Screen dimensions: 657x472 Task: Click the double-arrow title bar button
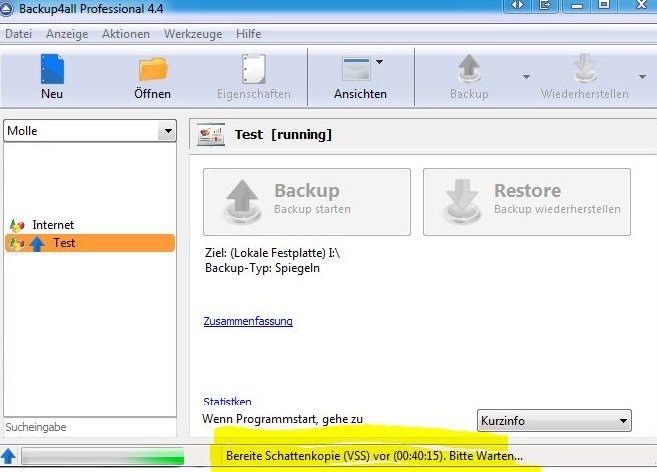[518, 5]
